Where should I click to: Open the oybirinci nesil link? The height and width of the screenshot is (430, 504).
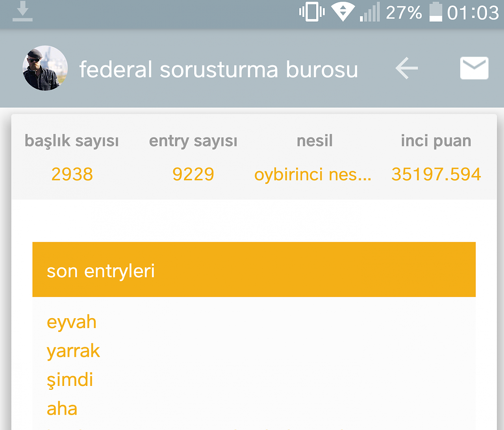tap(313, 174)
